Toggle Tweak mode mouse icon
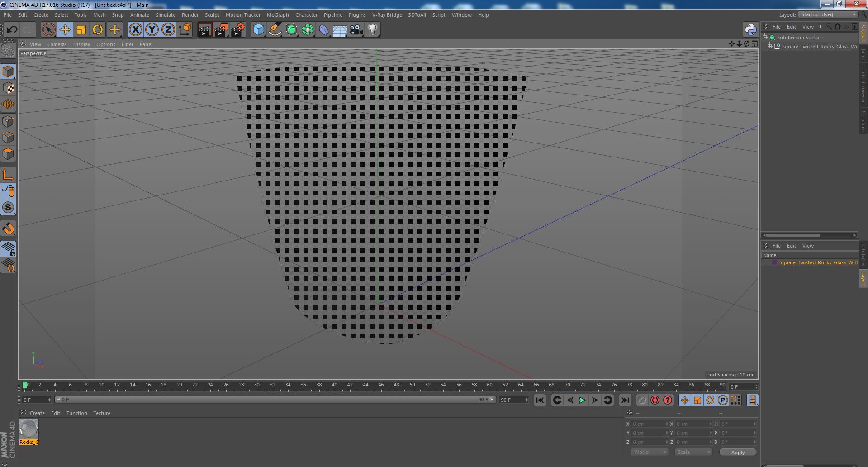Screen dimensions: 868x467 [x=8, y=191]
